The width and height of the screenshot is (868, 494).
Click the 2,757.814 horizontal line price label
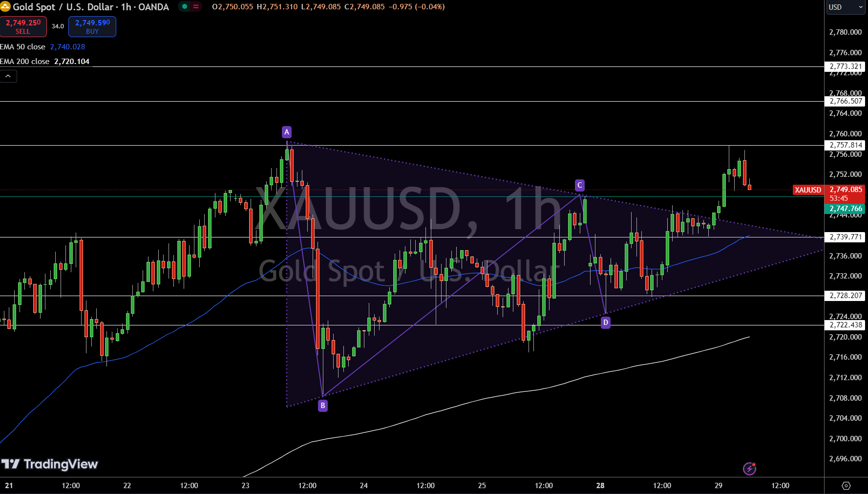[845, 145]
